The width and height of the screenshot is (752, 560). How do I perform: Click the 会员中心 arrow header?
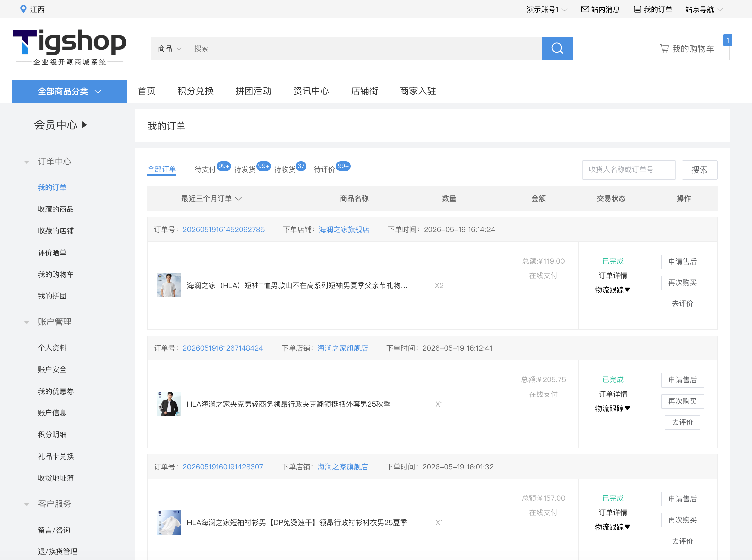coord(61,125)
